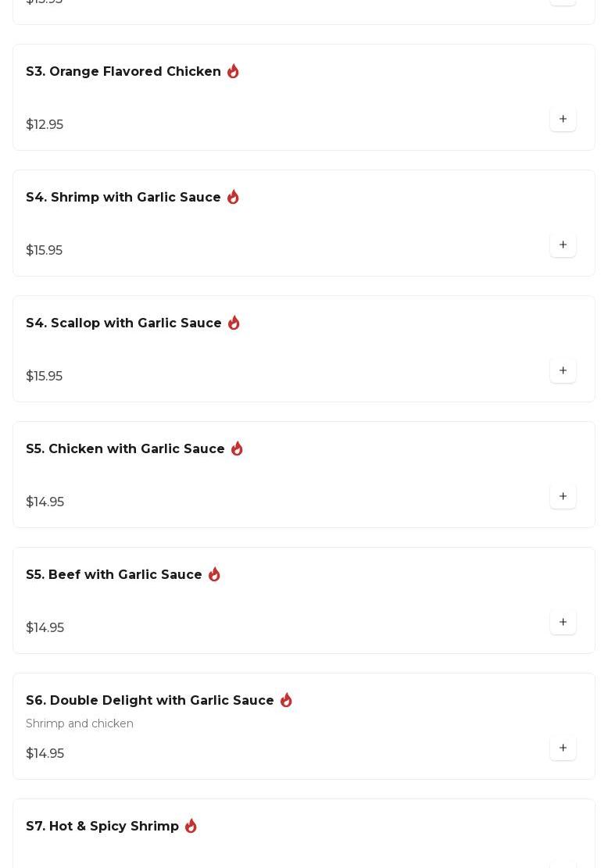608x868 pixels.
Task: Add Orange Flavored Chicken with plus button
Action: click(x=563, y=119)
